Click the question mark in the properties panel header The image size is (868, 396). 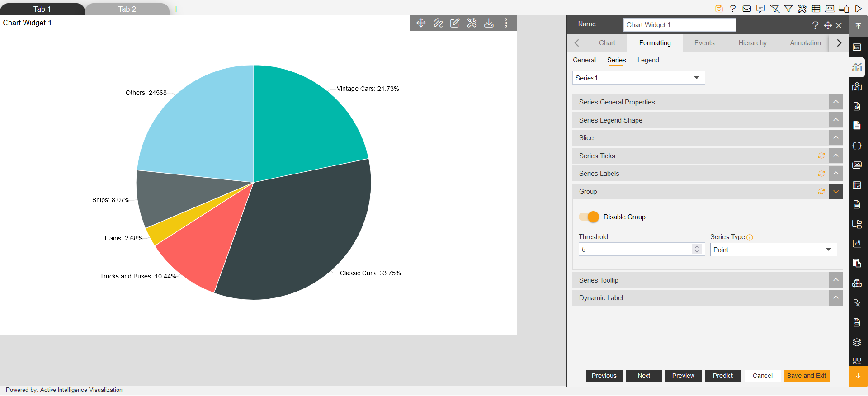coord(815,25)
